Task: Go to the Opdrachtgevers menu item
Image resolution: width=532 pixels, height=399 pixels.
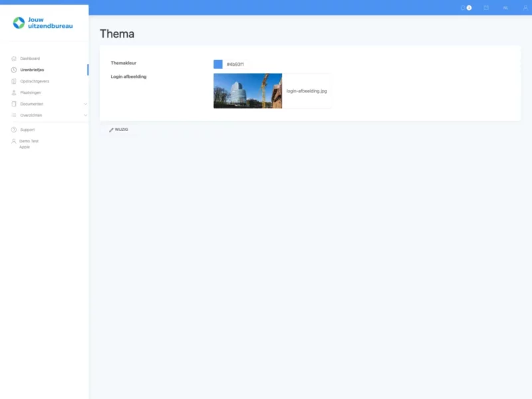Action: click(x=35, y=81)
